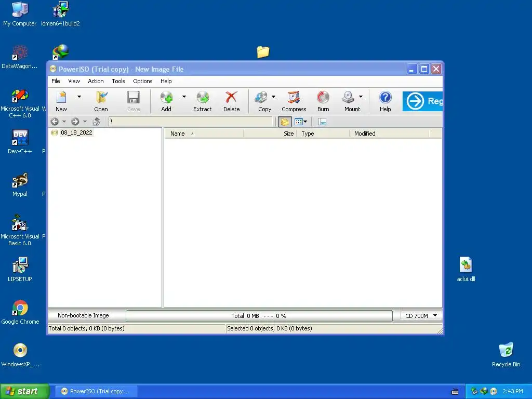Select the Mypal desktop icon

click(20, 184)
